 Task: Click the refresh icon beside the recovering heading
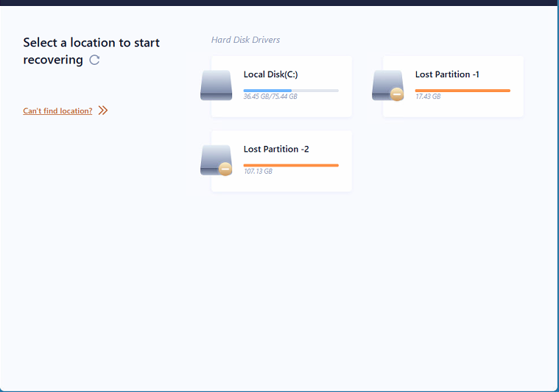tap(94, 60)
